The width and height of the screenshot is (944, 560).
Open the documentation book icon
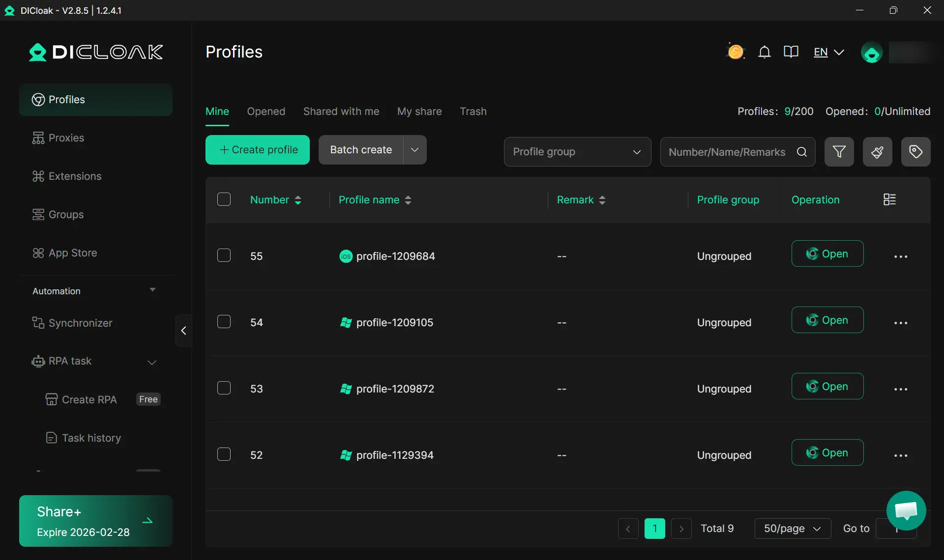point(791,52)
